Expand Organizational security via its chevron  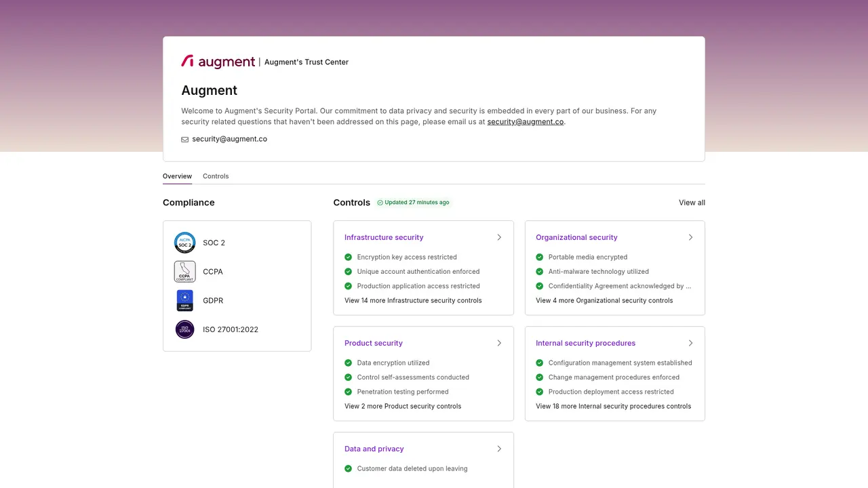(690, 237)
